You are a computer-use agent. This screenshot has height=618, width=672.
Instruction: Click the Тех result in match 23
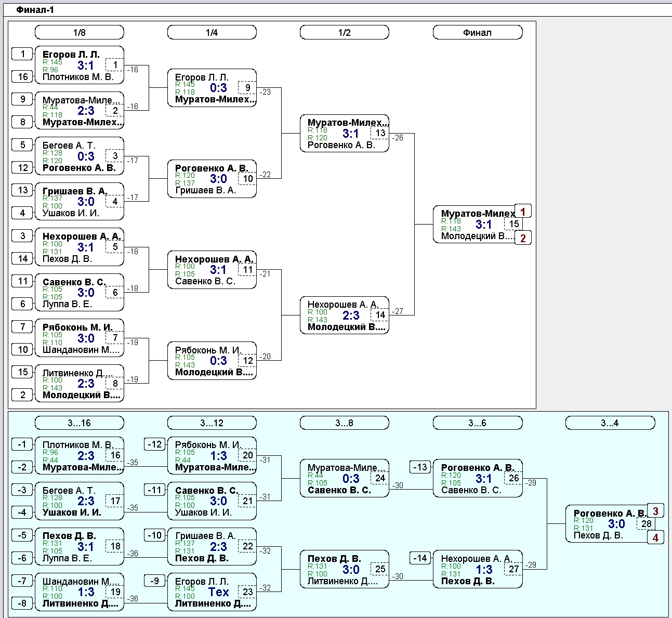pos(218,592)
